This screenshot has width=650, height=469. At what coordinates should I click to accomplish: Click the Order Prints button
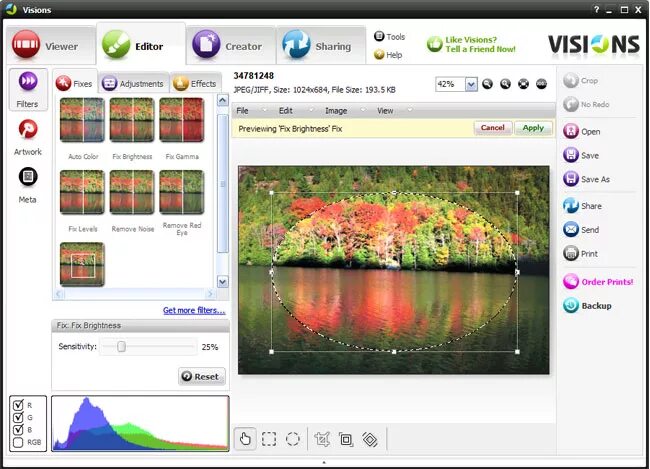pyautogui.click(x=598, y=282)
